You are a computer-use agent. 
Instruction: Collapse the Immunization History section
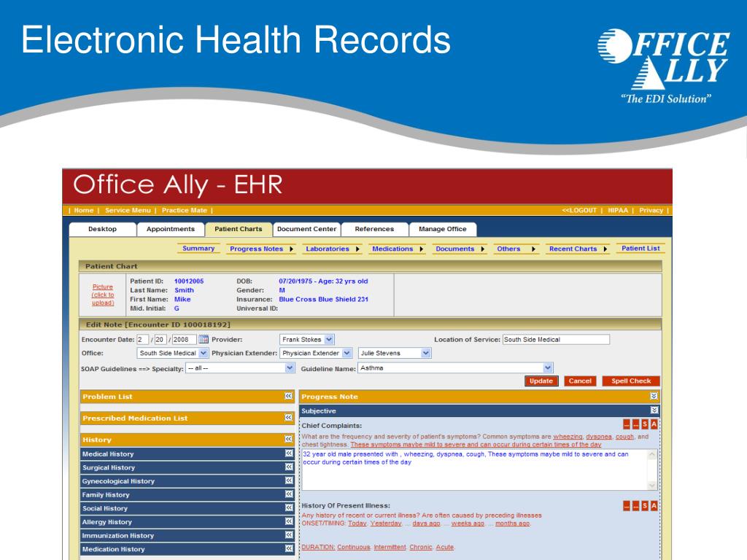(289, 535)
